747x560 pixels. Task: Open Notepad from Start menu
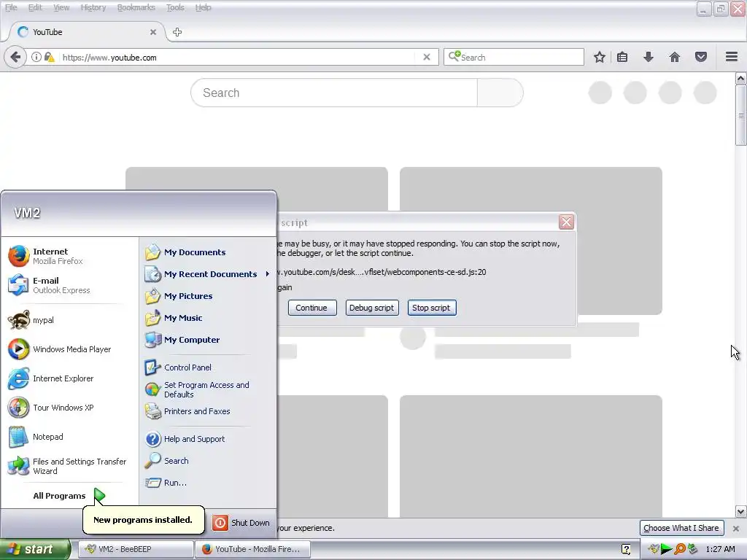[36, 437]
